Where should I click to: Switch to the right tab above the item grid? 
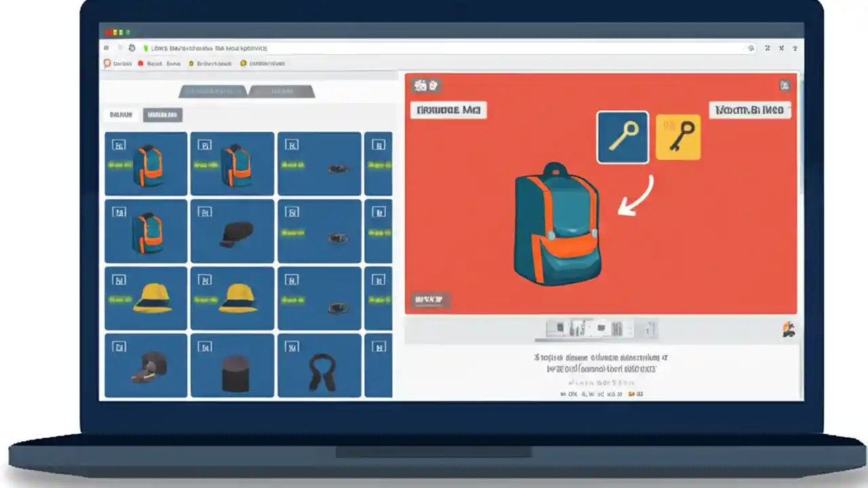[x=281, y=91]
